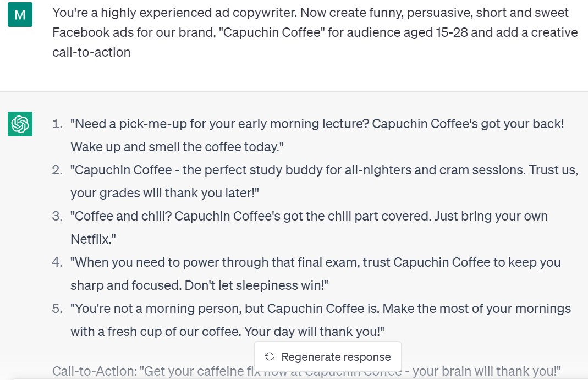This screenshot has height=380, width=588.
Task: Click list number "5." marker
Action: (x=57, y=309)
